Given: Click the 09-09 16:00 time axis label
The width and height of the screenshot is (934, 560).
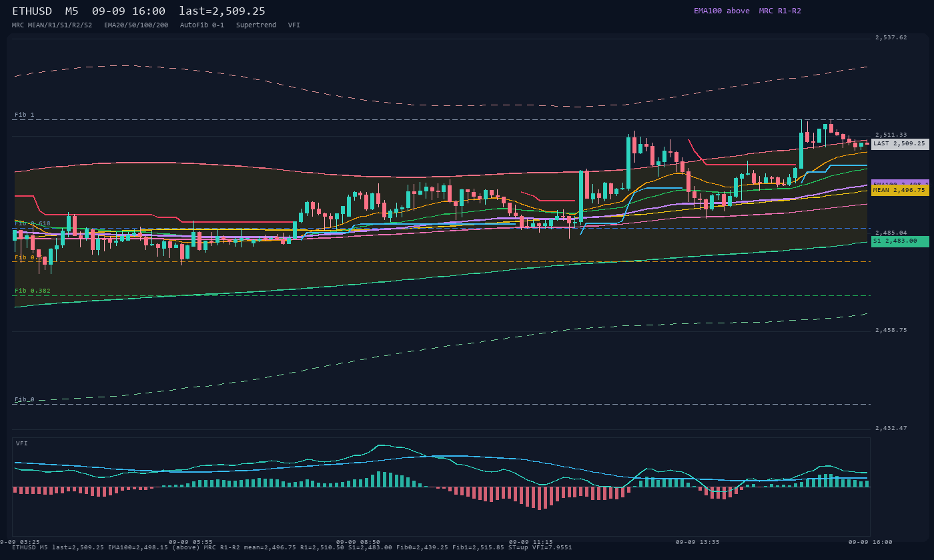Looking at the screenshot, I should click(x=870, y=542).
